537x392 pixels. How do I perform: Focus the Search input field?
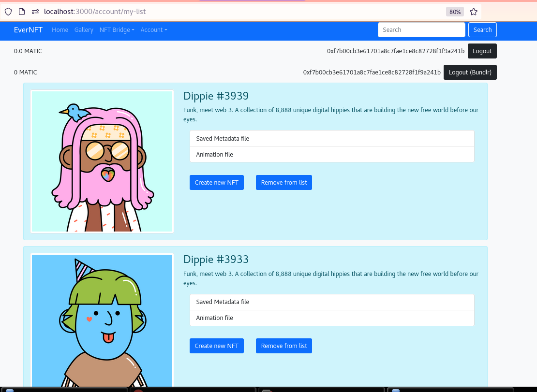[x=421, y=30]
